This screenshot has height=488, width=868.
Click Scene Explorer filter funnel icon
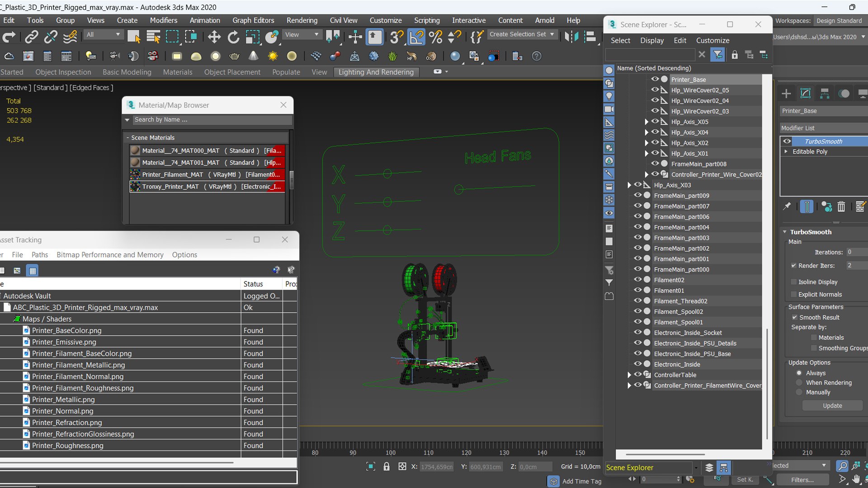[717, 55]
